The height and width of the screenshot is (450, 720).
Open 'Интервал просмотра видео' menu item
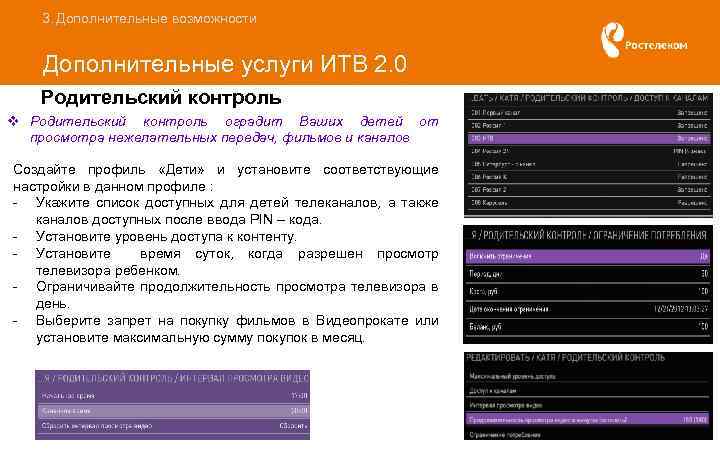click(588, 405)
